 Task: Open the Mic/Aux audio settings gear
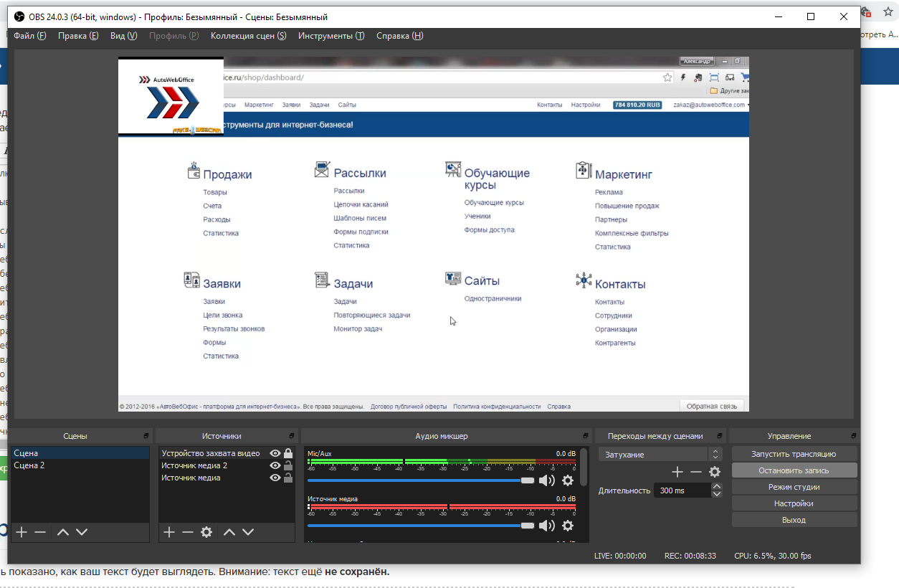(568, 480)
